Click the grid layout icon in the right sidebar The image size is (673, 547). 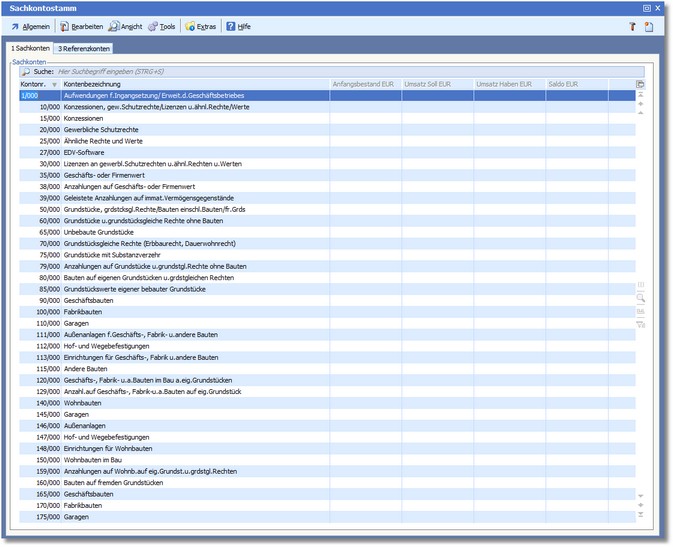pyautogui.click(x=640, y=285)
